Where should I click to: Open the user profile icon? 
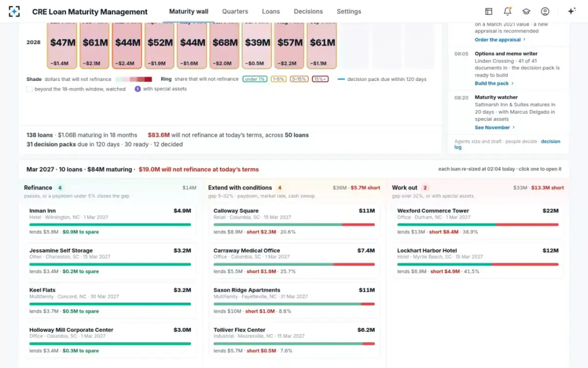(545, 11)
